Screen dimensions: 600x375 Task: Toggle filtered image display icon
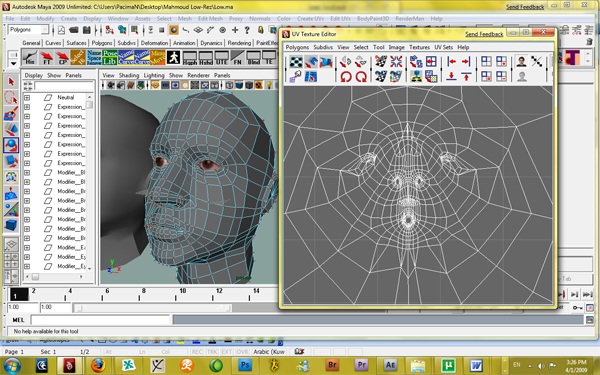coord(536,62)
